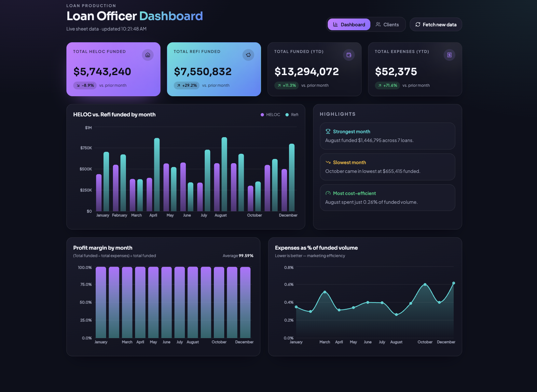The width and height of the screenshot is (537, 392).
Task: Click the August funded $1,446,795 text
Action: tap(369, 140)
